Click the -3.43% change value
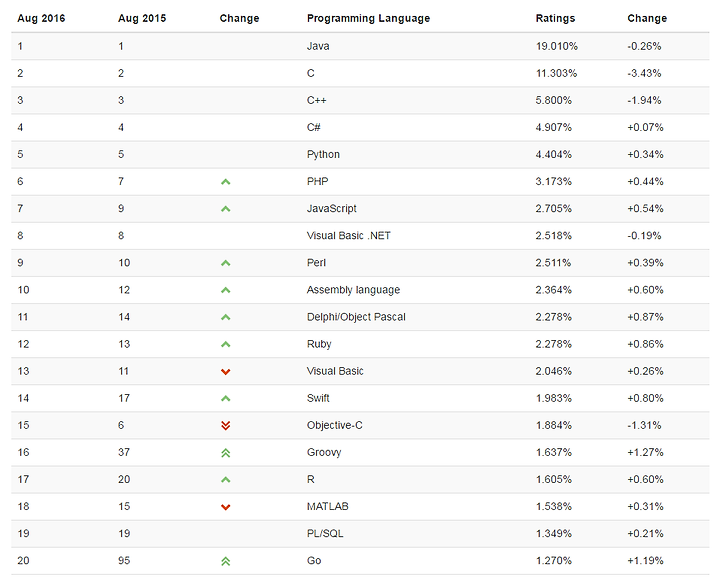 [644, 73]
